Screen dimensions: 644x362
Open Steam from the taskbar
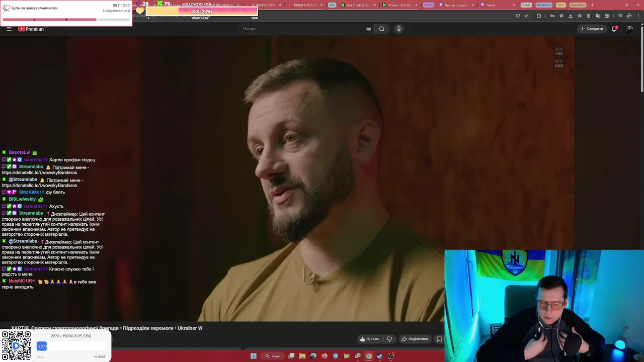coord(380,356)
